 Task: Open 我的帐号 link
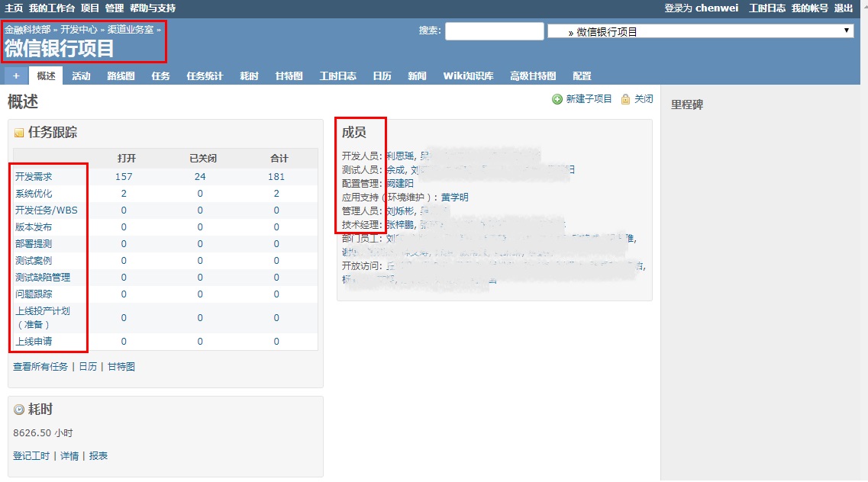pyautogui.click(x=810, y=8)
